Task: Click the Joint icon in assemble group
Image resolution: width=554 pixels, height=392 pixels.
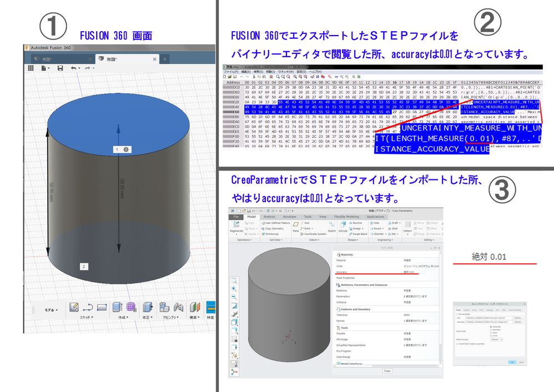Action: point(178,307)
